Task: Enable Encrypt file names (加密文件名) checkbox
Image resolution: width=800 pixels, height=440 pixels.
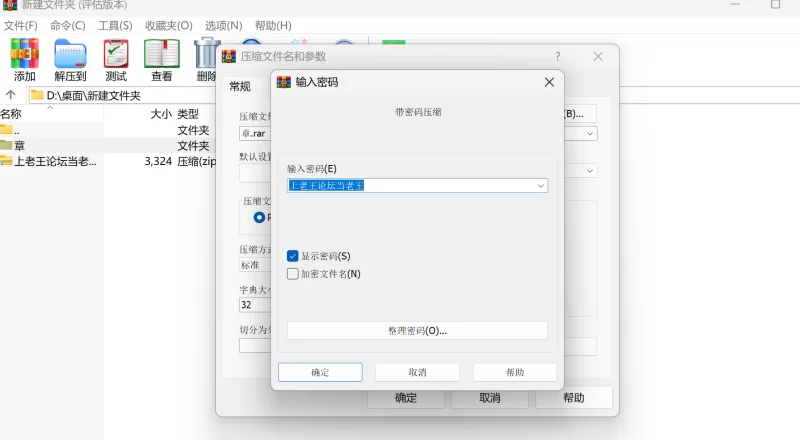Action: (292, 274)
